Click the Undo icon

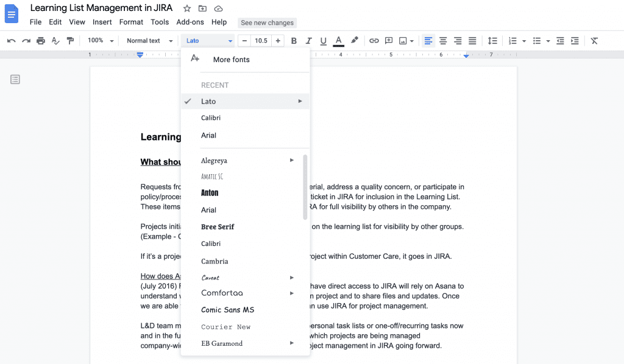pyautogui.click(x=12, y=40)
